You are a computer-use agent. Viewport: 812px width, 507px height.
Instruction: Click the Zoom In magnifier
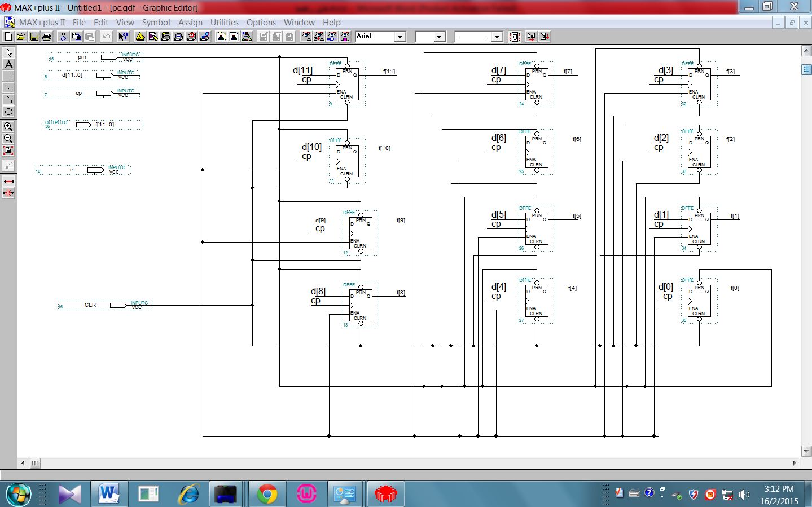8,127
